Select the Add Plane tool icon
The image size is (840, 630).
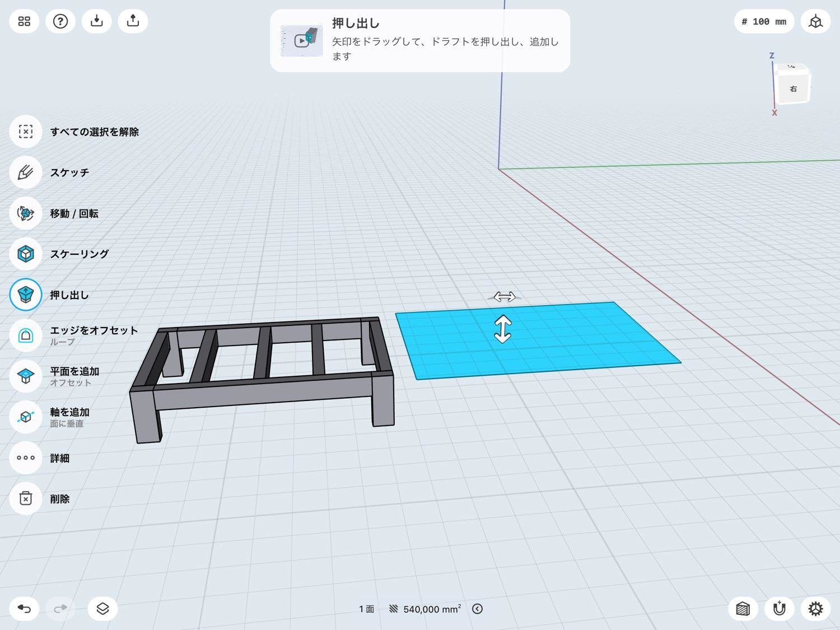(26, 376)
